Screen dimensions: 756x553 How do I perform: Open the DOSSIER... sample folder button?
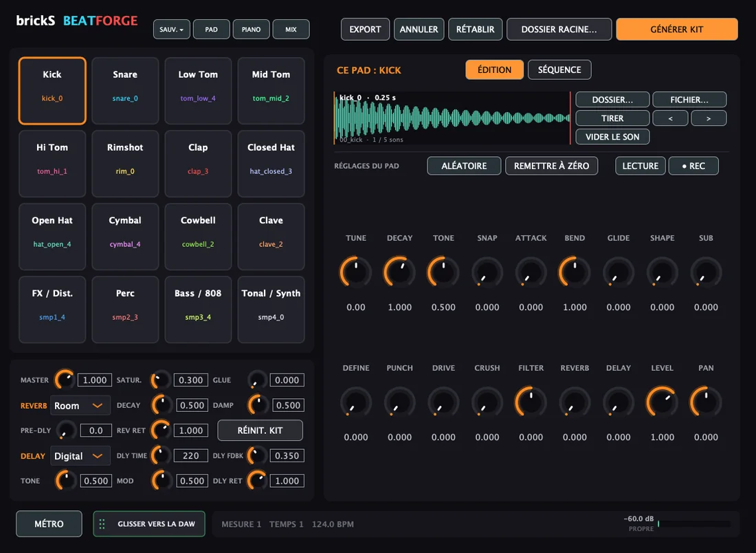[612, 100]
